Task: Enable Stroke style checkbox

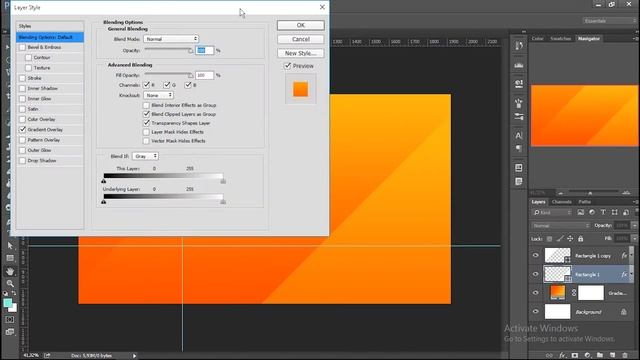Action: [x=22, y=78]
